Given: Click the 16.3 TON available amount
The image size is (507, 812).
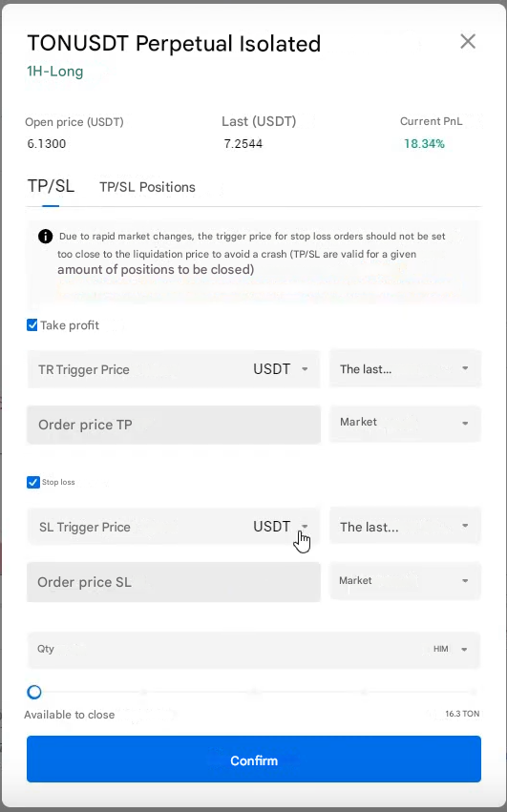Looking at the screenshot, I should pos(462,714).
